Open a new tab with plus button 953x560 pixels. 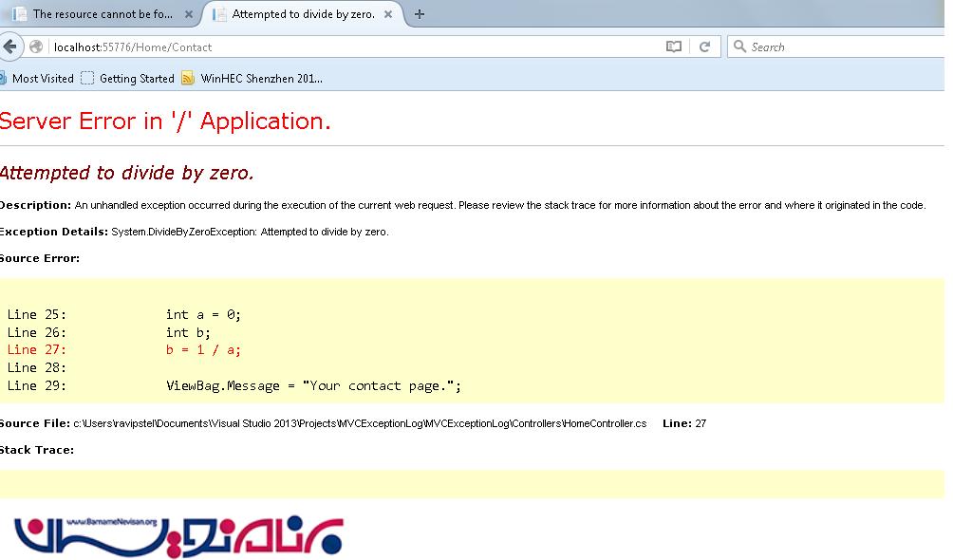pyautogui.click(x=420, y=14)
